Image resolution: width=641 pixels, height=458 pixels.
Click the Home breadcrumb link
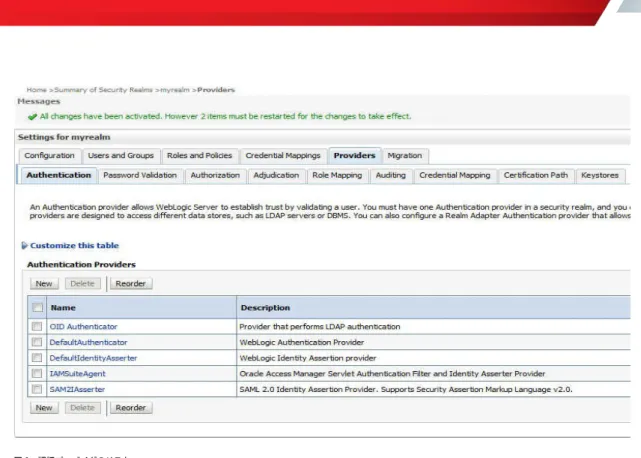(x=36, y=90)
